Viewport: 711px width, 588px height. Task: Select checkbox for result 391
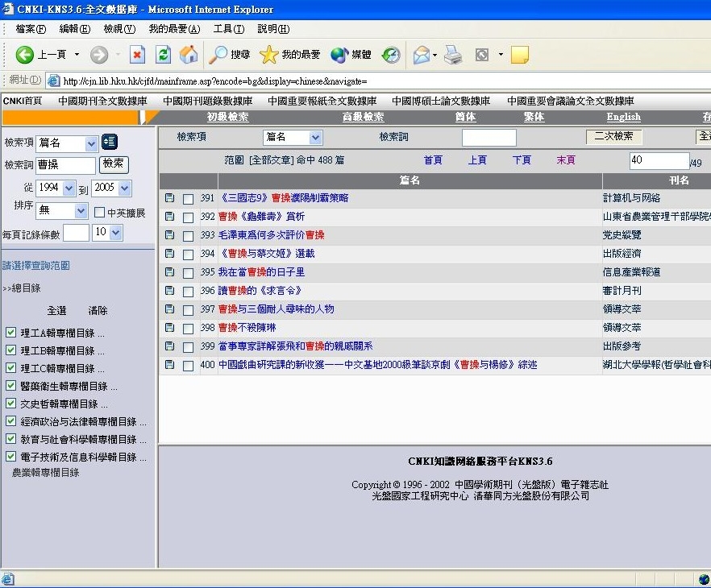[188, 199]
